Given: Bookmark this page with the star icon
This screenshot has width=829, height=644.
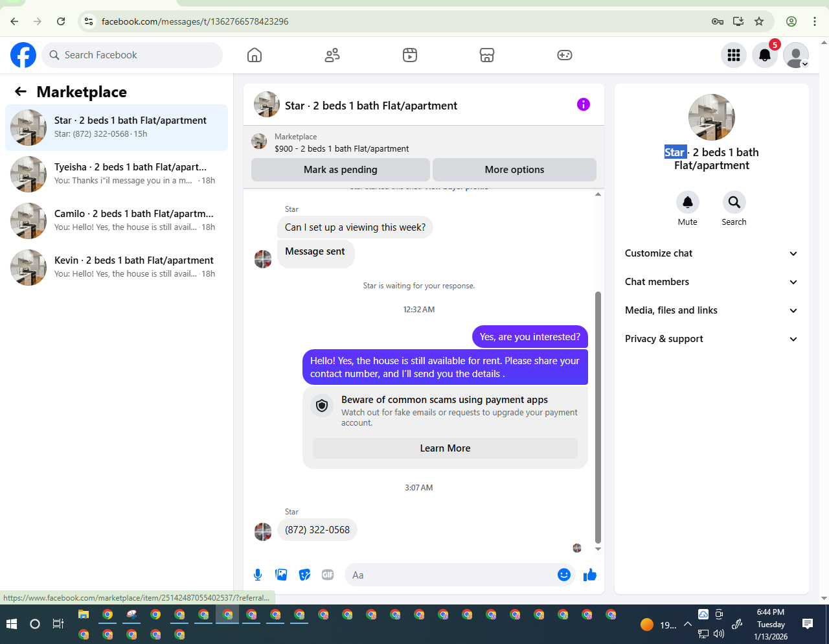Looking at the screenshot, I should tap(759, 21).
